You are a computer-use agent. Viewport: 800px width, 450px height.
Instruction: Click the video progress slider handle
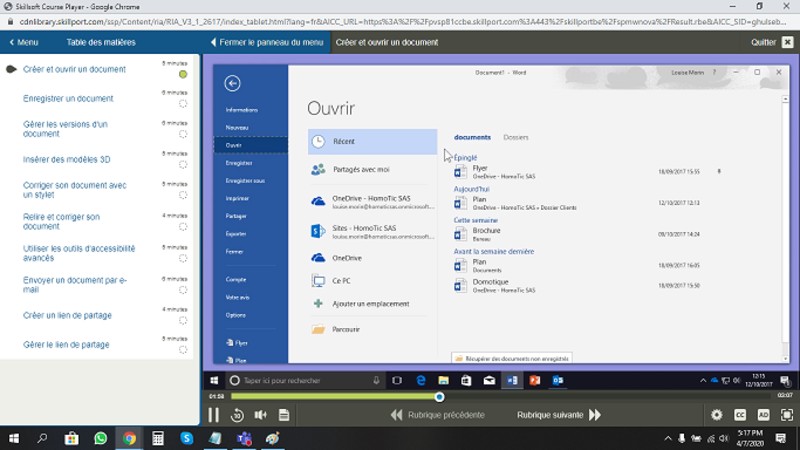point(439,396)
